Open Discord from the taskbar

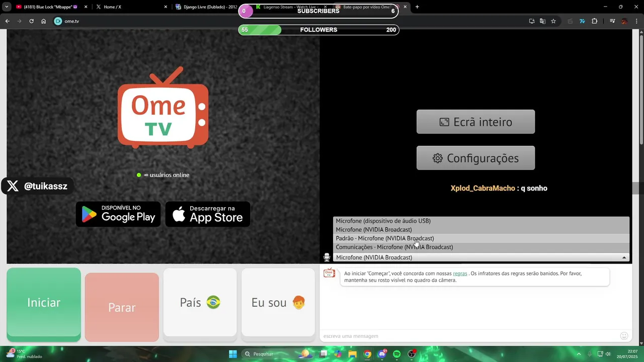382,354
